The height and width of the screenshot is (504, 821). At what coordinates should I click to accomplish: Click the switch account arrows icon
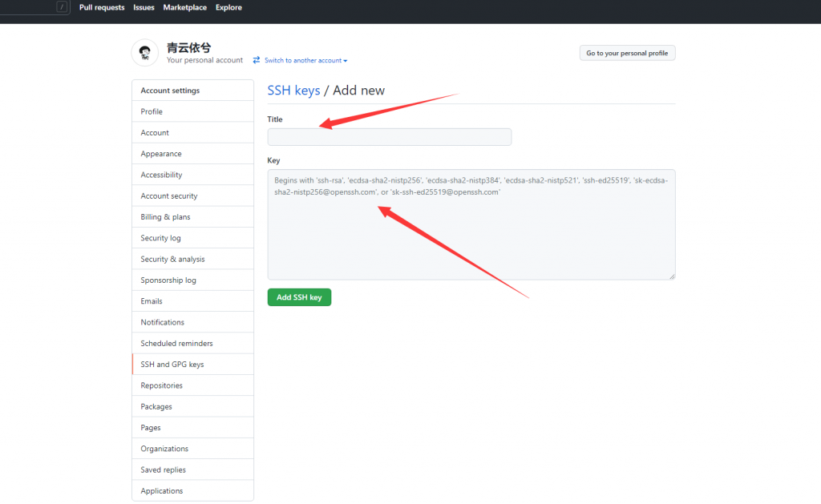(x=257, y=60)
